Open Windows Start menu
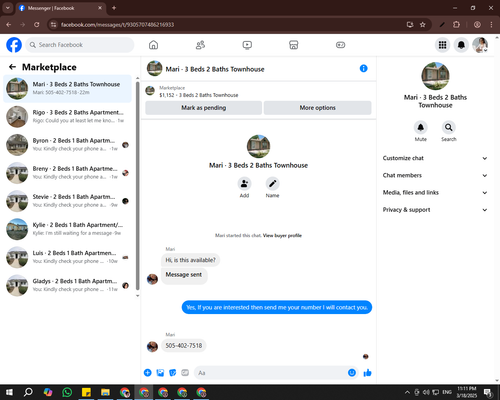 [x=9, y=392]
